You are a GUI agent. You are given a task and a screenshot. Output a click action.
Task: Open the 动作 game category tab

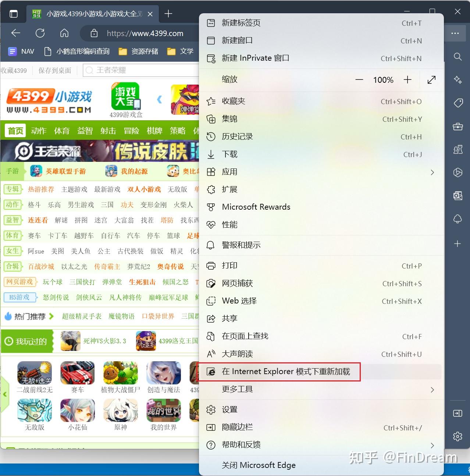click(x=39, y=131)
